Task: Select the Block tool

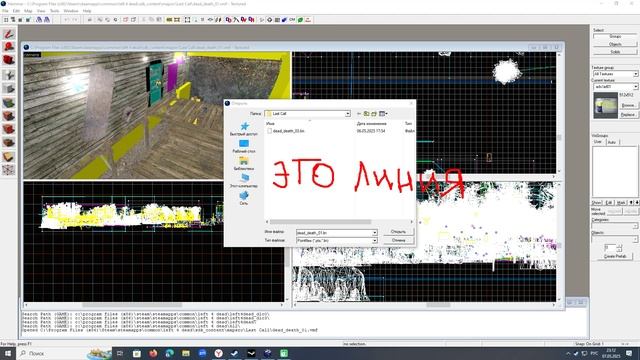Action: (9, 89)
